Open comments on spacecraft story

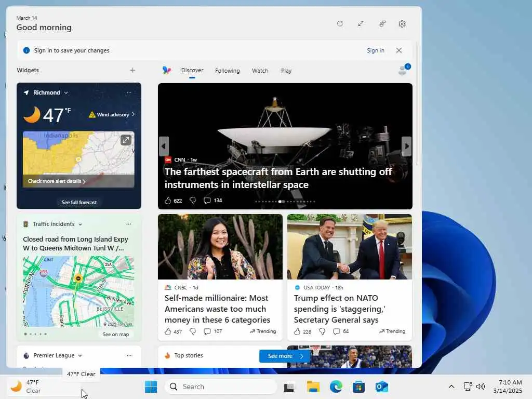point(207,201)
